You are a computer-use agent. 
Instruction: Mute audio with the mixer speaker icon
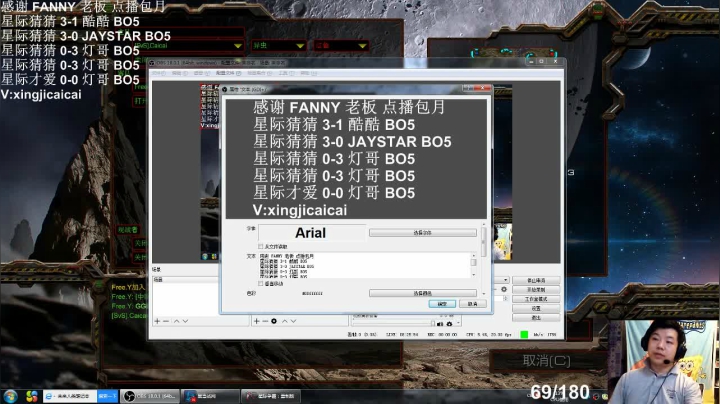pyautogui.click(x=440, y=324)
